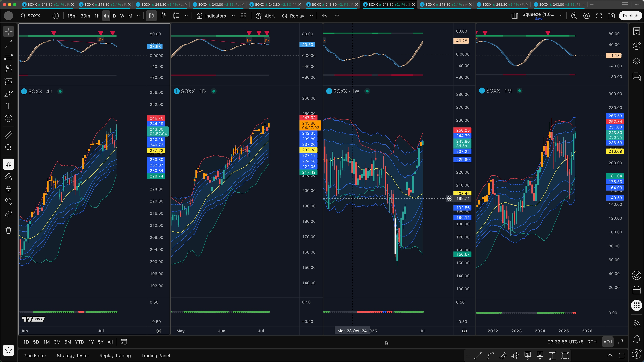Select the 4h timeframe
Screen dimensions: 644x362
106,16
